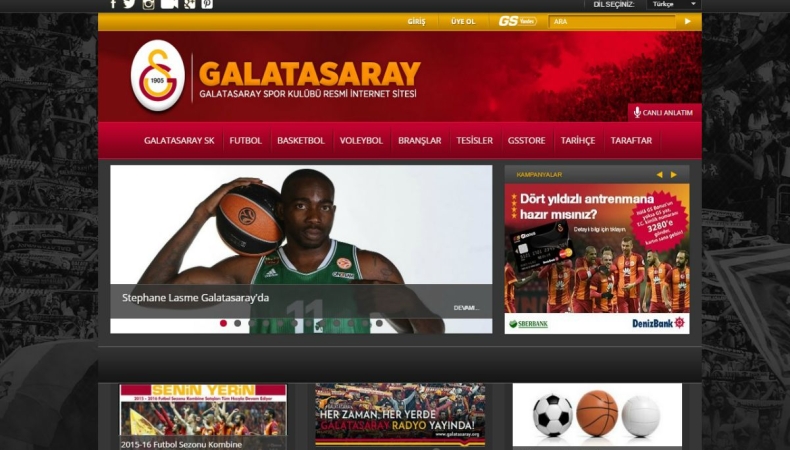Click the Instagram icon in top bar
The image size is (790, 450).
click(x=148, y=4)
